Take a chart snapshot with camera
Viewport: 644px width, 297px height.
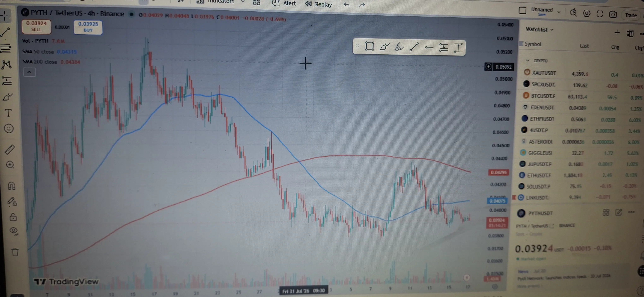[613, 15]
